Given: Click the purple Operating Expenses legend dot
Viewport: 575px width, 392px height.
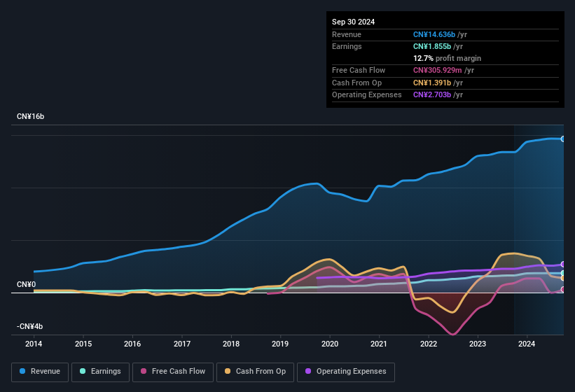Looking at the screenshot, I should pos(309,372).
